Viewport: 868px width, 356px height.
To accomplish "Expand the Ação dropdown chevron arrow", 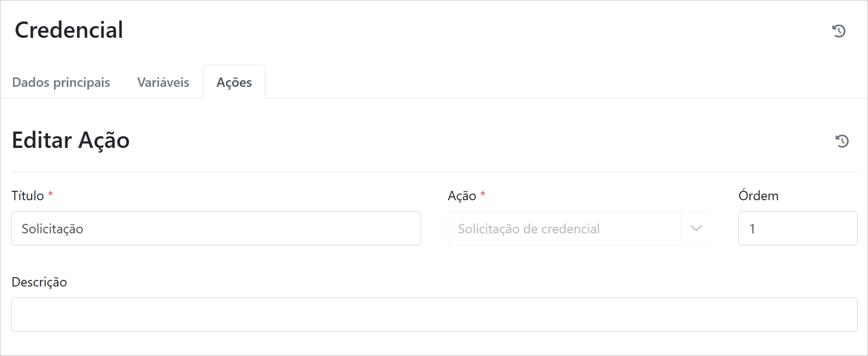I will coord(696,229).
